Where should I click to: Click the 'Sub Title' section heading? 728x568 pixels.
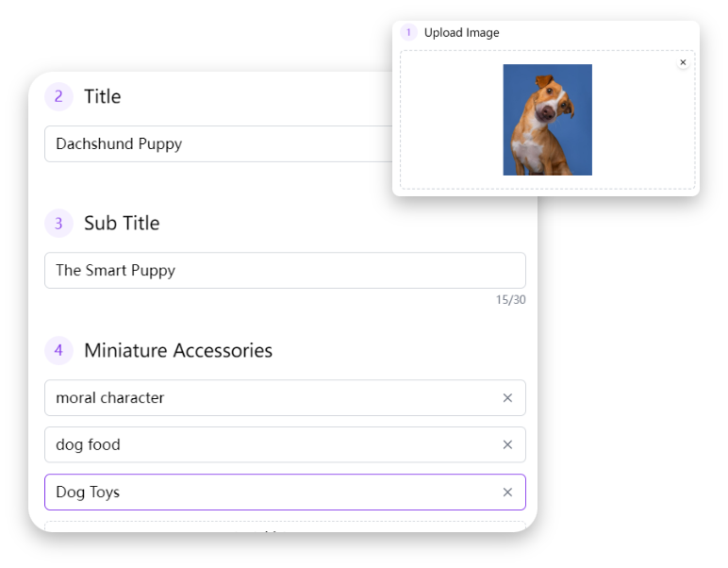click(x=122, y=224)
